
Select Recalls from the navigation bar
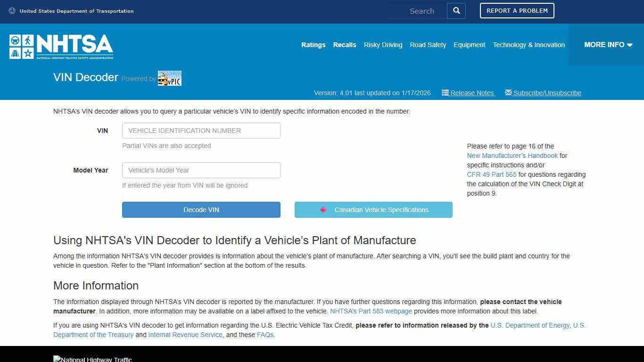coord(344,45)
